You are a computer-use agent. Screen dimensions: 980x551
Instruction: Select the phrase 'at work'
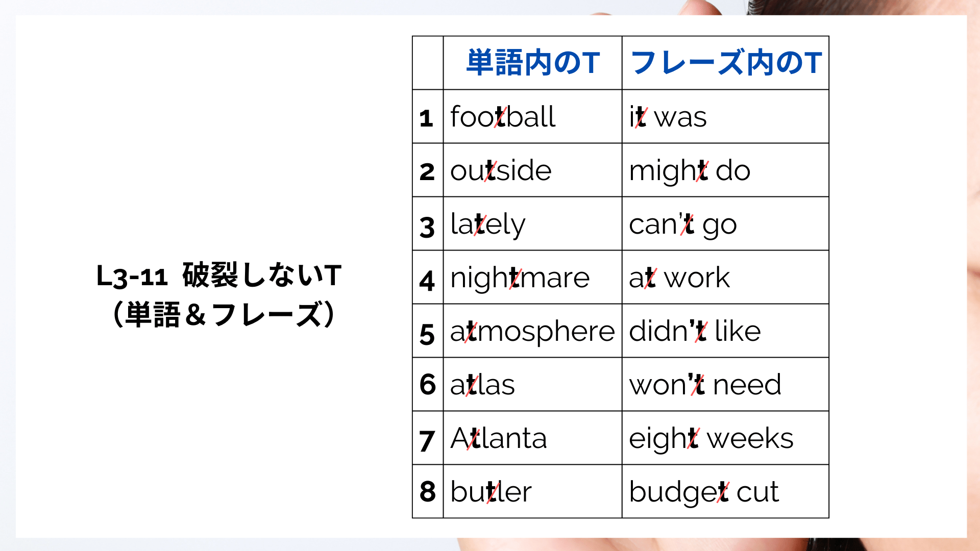[x=679, y=278]
